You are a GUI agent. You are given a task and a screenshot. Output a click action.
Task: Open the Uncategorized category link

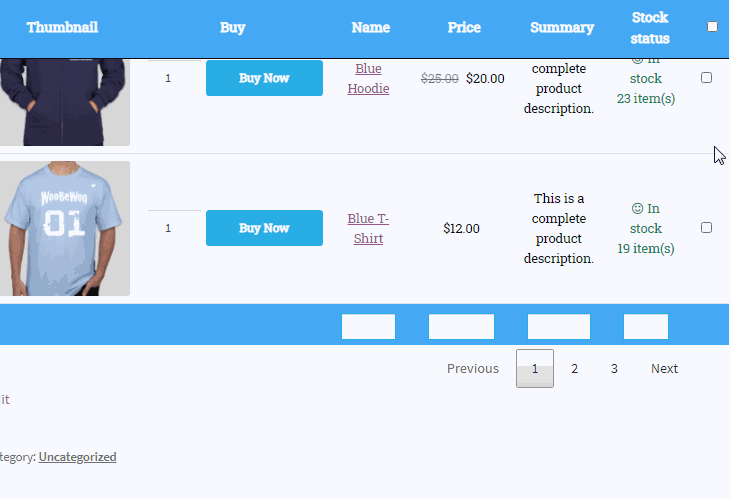[77, 457]
